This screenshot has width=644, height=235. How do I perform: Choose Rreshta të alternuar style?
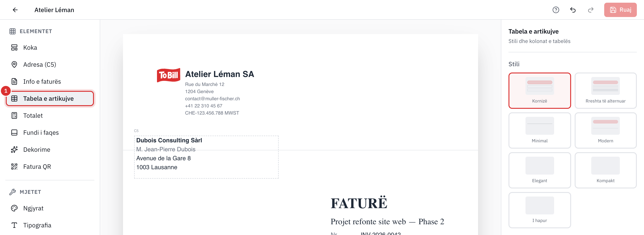tap(605, 91)
